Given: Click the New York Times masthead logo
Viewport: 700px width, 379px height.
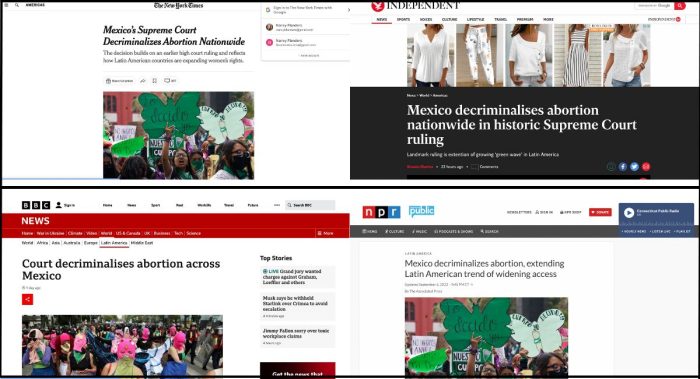Looking at the screenshot, I should point(178,5).
